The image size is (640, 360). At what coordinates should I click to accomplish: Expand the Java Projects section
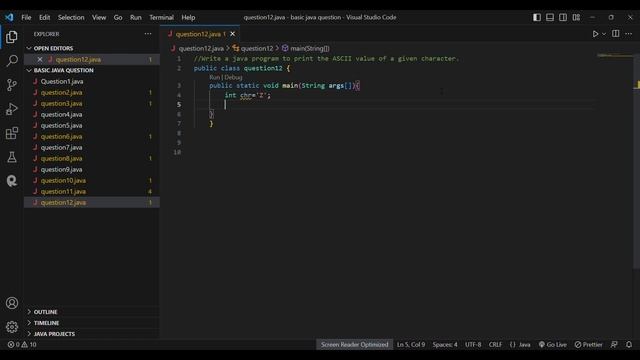pos(91,334)
